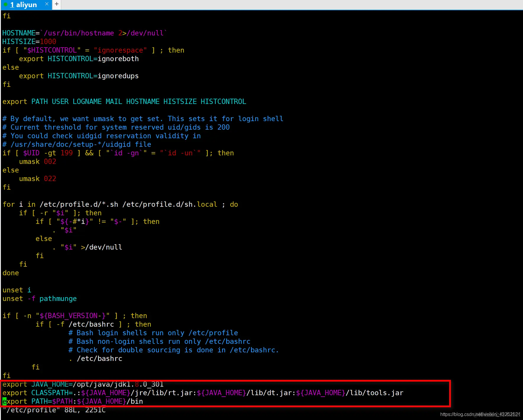Click the HISTSIZE=1000 line
Image resolution: width=523 pixels, height=420 pixels.
(x=29, y=42)
